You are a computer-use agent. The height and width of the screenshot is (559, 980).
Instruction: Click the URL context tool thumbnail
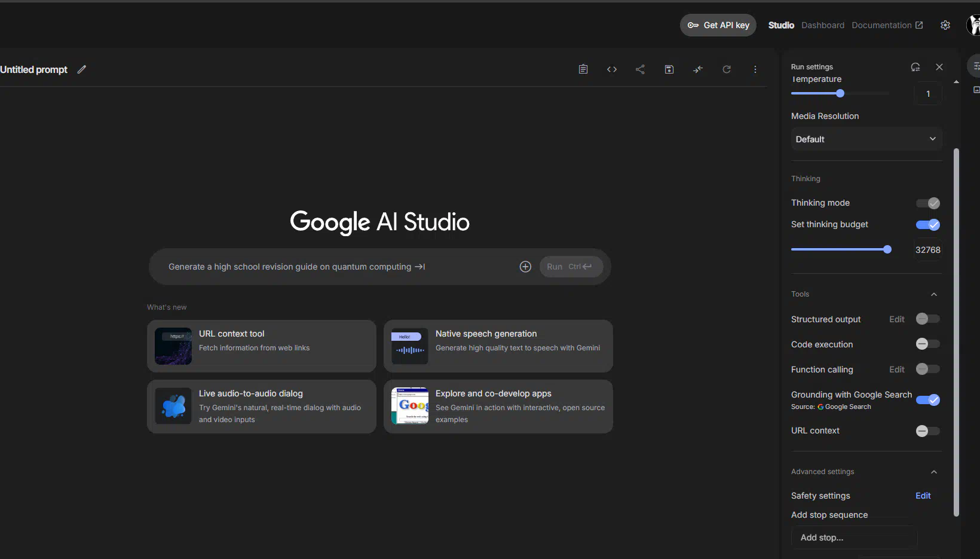(173, 346)
